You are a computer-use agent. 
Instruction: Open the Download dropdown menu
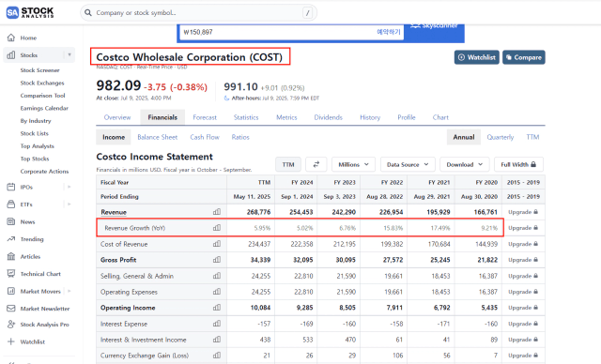point(465,164)
